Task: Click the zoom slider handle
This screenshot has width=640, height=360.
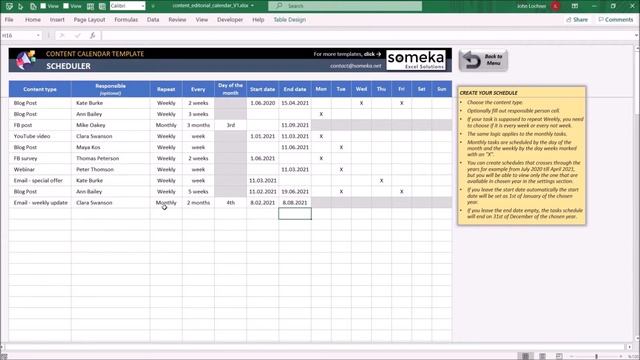Action: click(x=596, y=356)
